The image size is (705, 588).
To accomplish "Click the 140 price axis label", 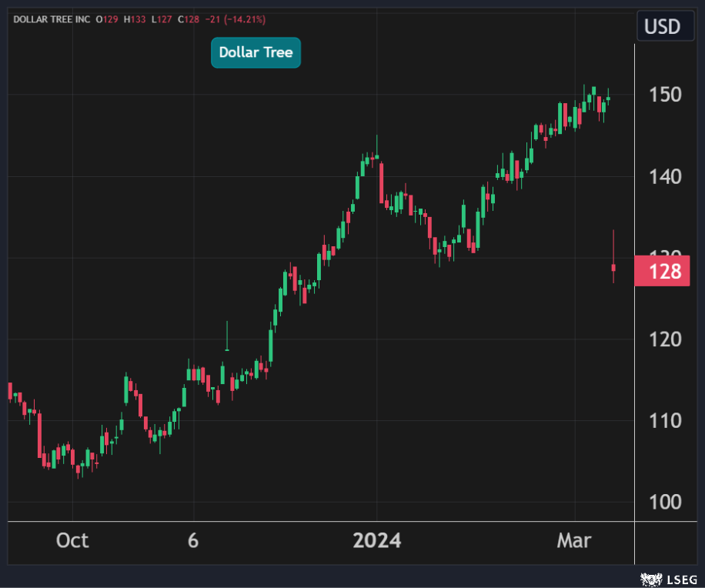I will tap(664, 177).
